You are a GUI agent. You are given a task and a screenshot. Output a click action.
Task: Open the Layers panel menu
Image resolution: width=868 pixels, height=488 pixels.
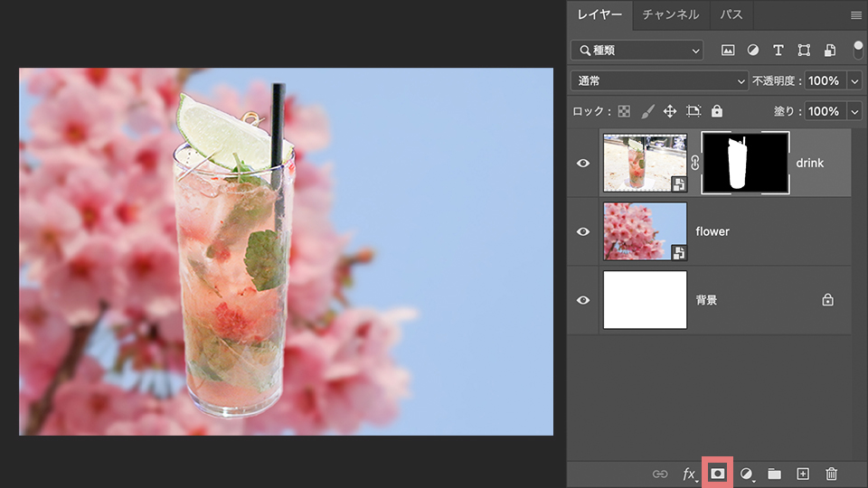pyautogui.click(x=856, y=15)
